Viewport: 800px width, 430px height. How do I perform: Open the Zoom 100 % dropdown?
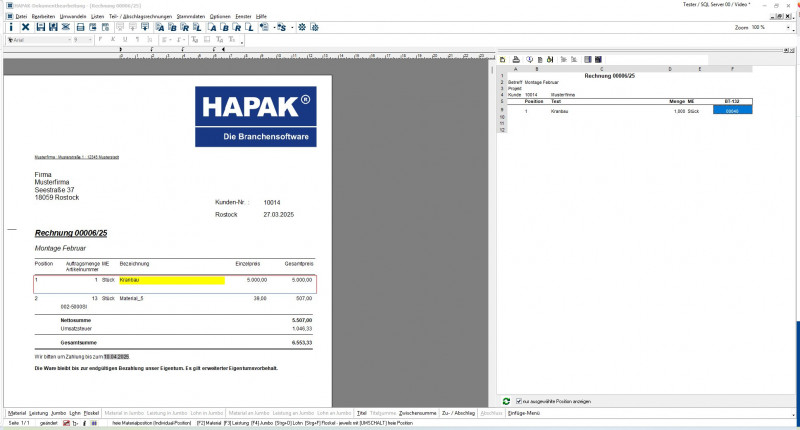(x=789, y=28)
